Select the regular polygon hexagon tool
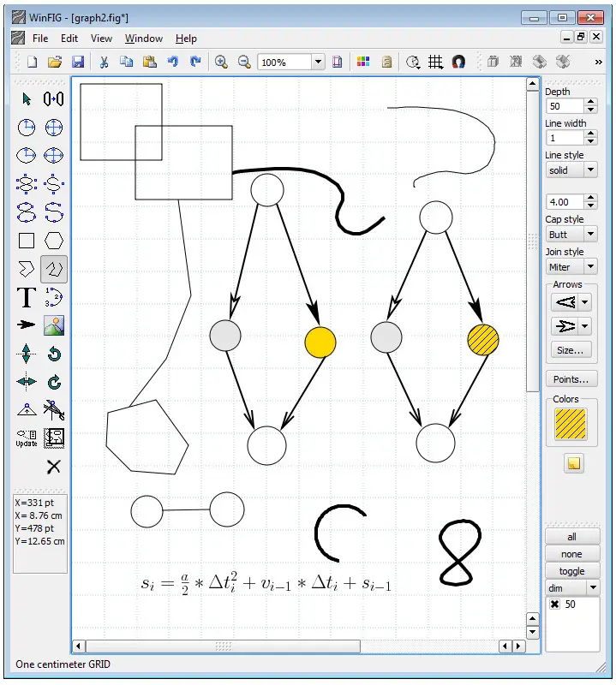This screenshot has width=616, height=685. [54, 241]
